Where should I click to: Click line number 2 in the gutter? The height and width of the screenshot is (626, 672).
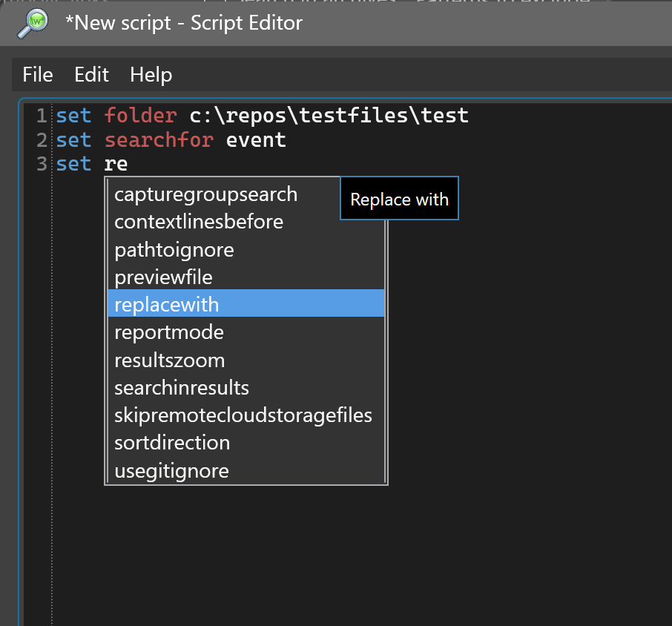click(42, 140)
